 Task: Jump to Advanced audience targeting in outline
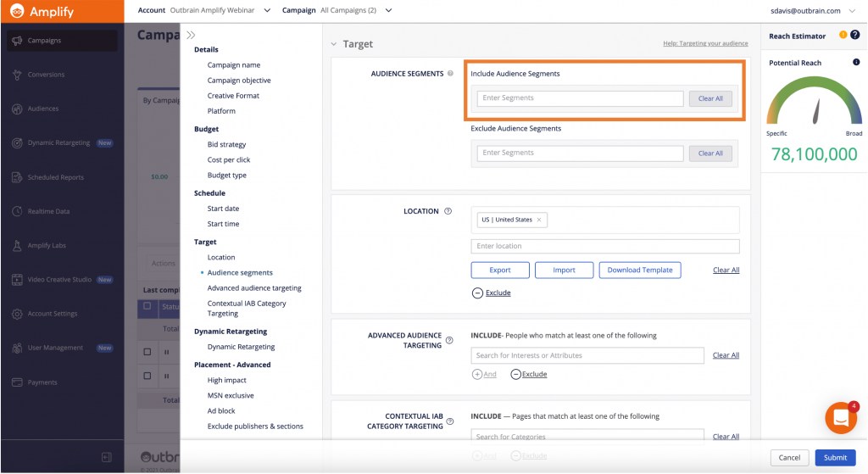click(x=254, y=288)
